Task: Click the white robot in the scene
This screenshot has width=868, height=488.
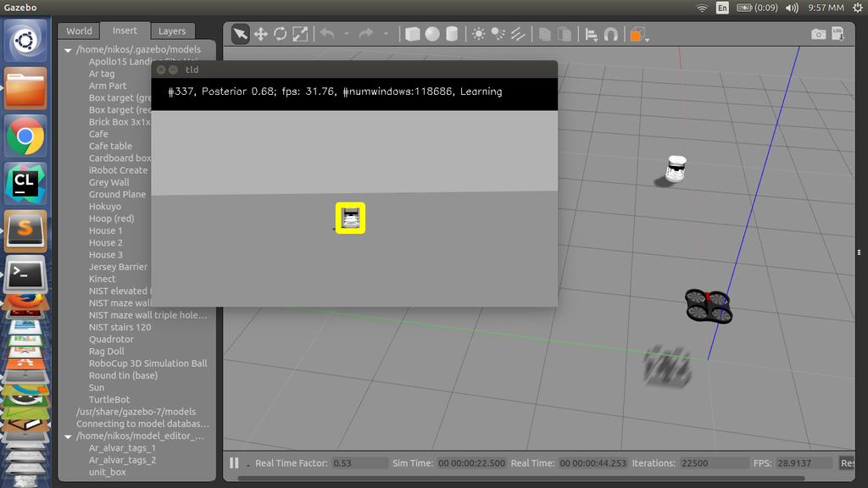Action: pyautogui.click(x=676, y=169)
